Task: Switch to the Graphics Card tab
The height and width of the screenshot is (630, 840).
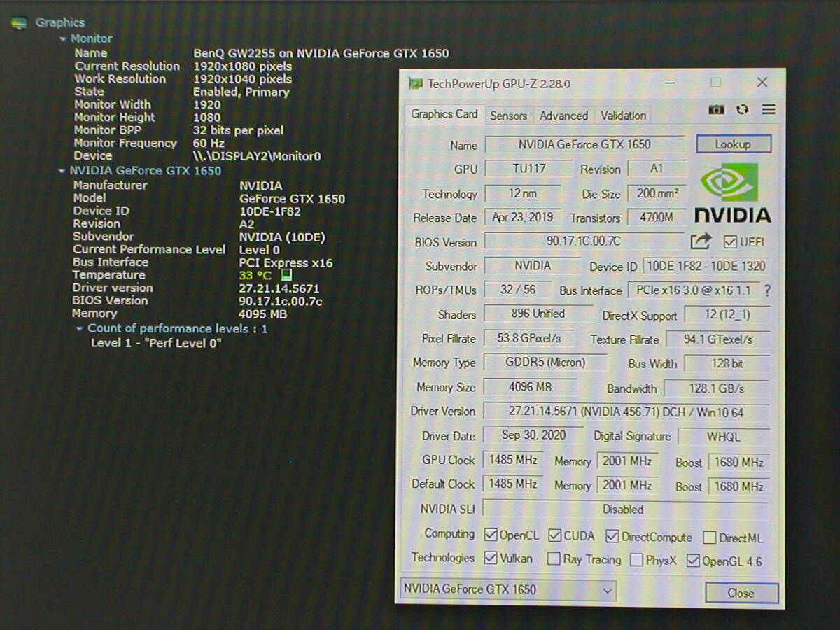Action: tap(444, 114)
